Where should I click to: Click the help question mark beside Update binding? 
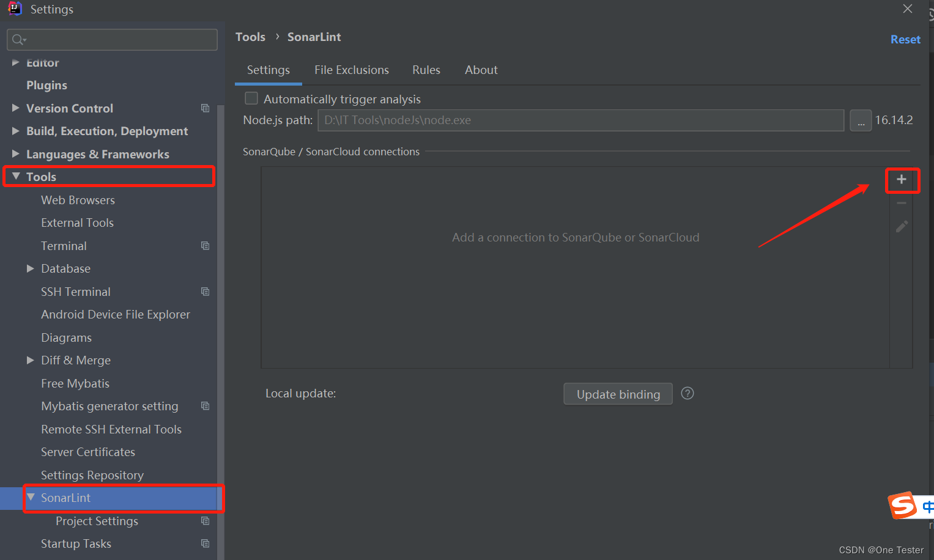pos(688,393)
